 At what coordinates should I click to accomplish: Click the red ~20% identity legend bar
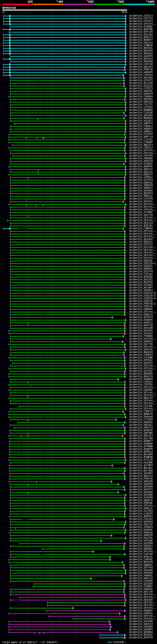click(18, 4)
